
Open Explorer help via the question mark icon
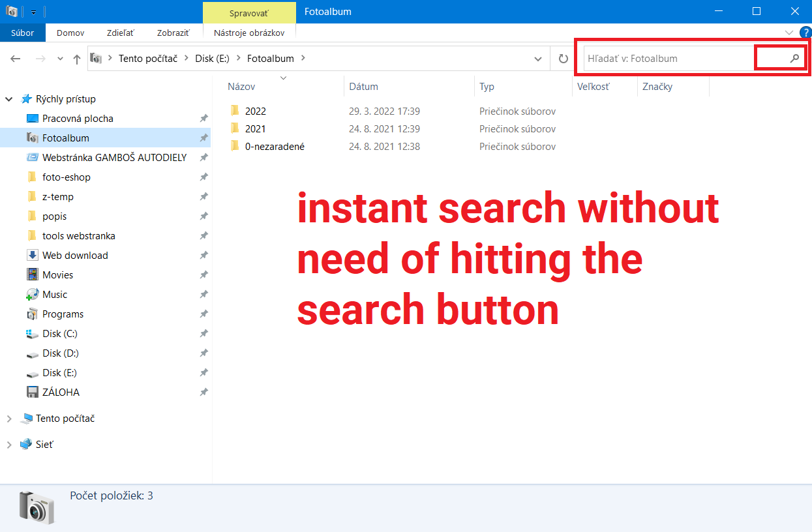pyautogui.click(x=806, y=32)
